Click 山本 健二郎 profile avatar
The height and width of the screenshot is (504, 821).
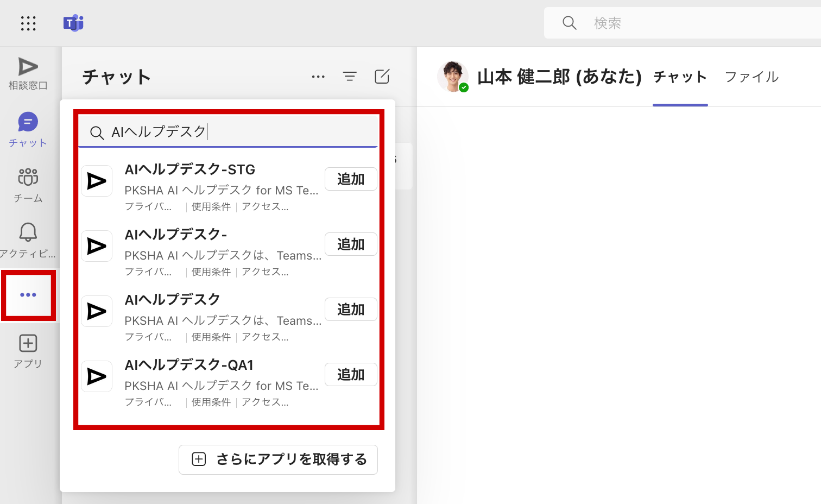click(453, 77)
